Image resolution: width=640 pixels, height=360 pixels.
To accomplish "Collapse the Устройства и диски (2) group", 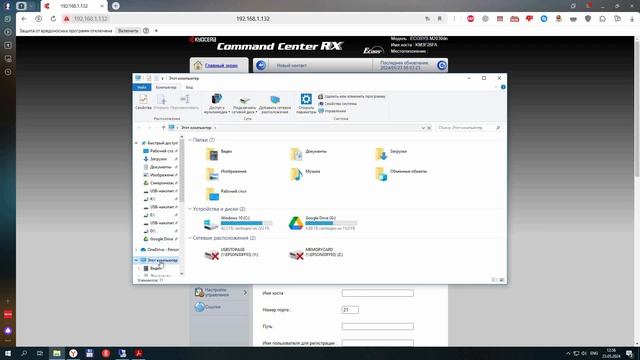I will pyautogui.click(x=189, y=209).
